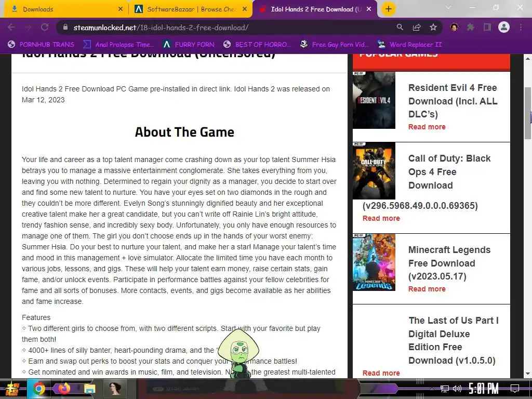This screenshot has width=532, height=399.
Task: Open Chrome's three-dot menu
Action: tap(521, 27)
